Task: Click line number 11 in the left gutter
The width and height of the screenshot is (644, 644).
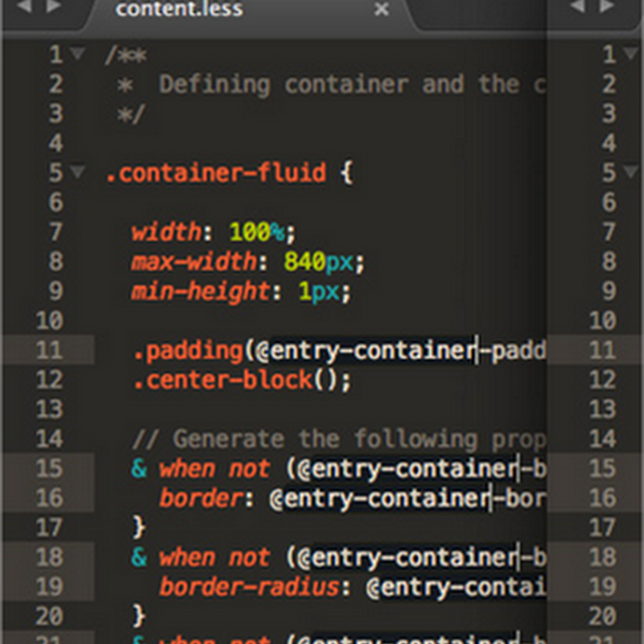Action: 48,350
